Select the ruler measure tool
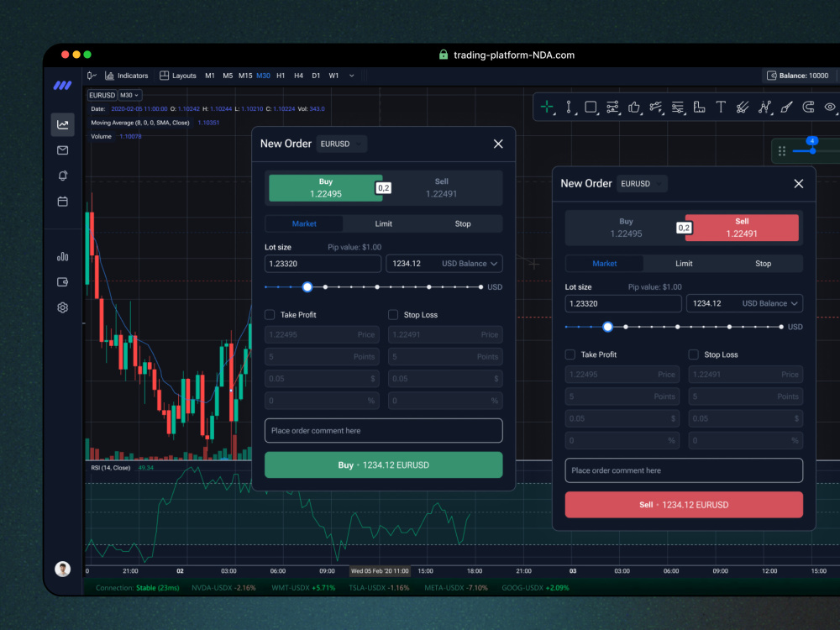This screenshot has height=630, width=840. point(699,108)
